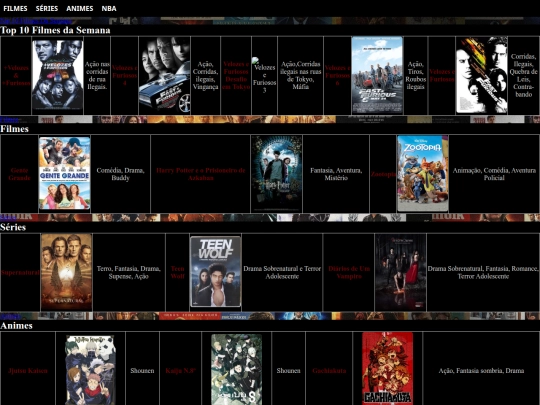Screen dimensions: 540x405
Task: Click 'Terro, Fantasia, Drama, Supense, Ação' text
Action: (x=128, y=272)
